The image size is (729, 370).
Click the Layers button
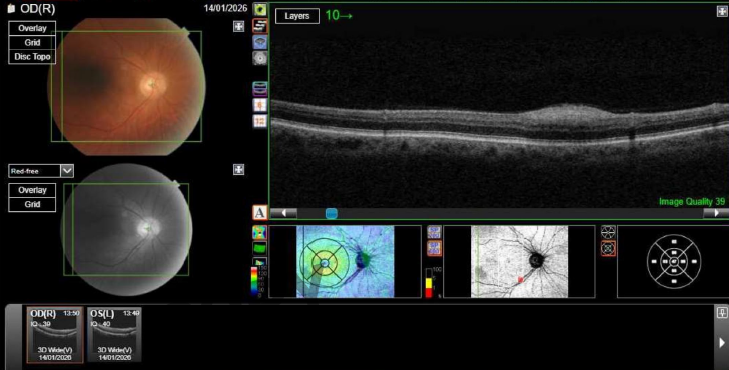(297, 16)
